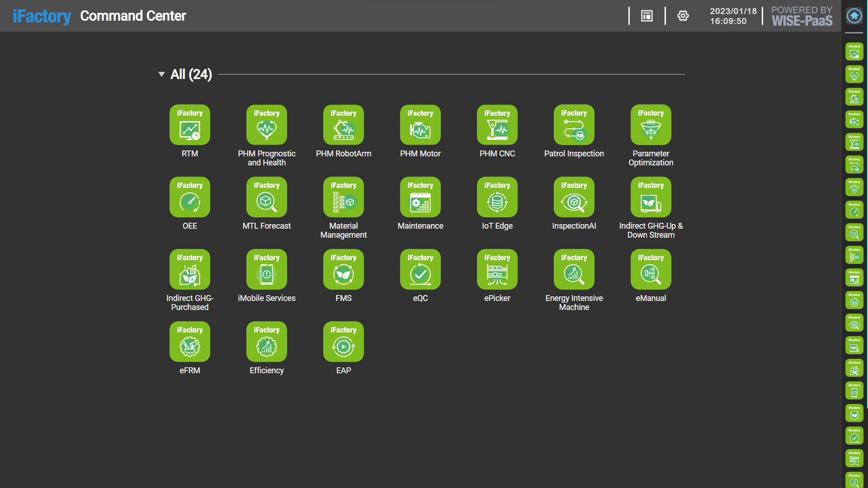
Task: Open OEE gauge shortcut in right sidebar
Action: (x=854, y=210)
